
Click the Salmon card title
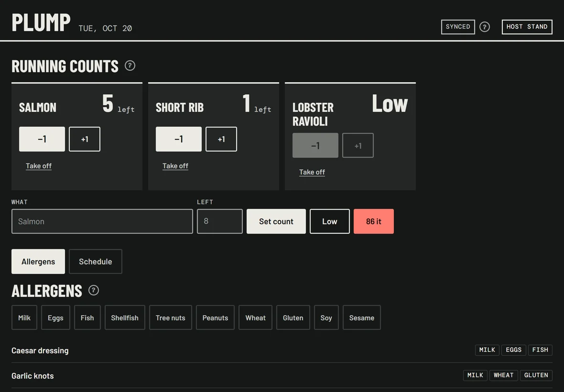click(38, 108)
